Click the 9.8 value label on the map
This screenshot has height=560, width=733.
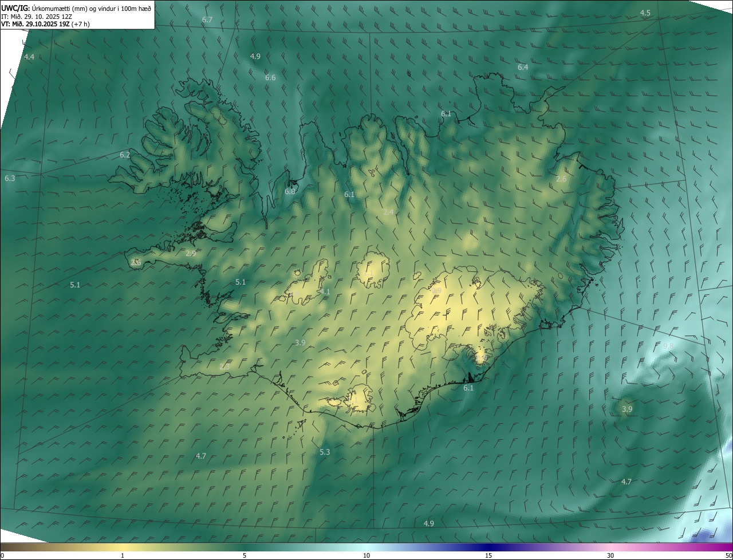[x=668, y=346]
